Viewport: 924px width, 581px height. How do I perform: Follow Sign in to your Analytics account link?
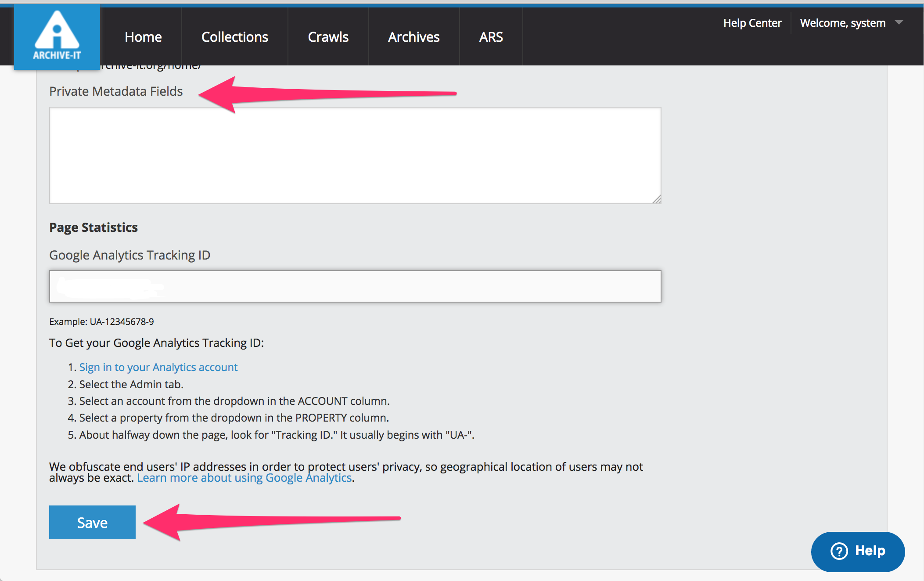click(158, 367)
